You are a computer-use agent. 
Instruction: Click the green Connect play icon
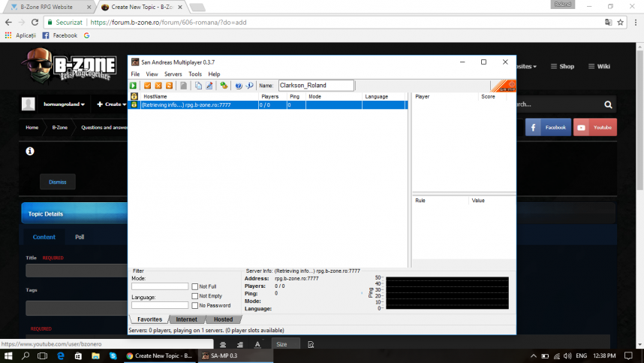coord(133,86)
